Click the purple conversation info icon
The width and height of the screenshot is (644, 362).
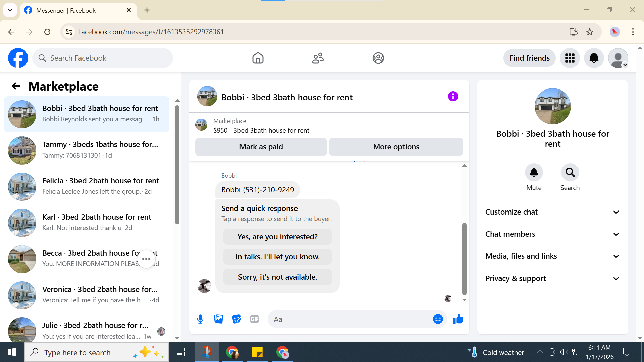(453, 97)
